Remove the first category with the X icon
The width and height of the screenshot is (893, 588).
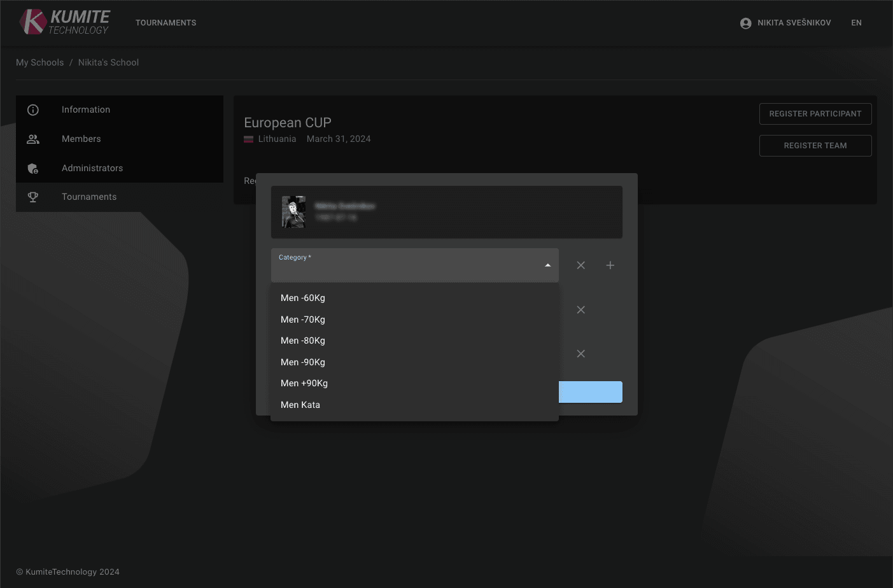point(580,265)
